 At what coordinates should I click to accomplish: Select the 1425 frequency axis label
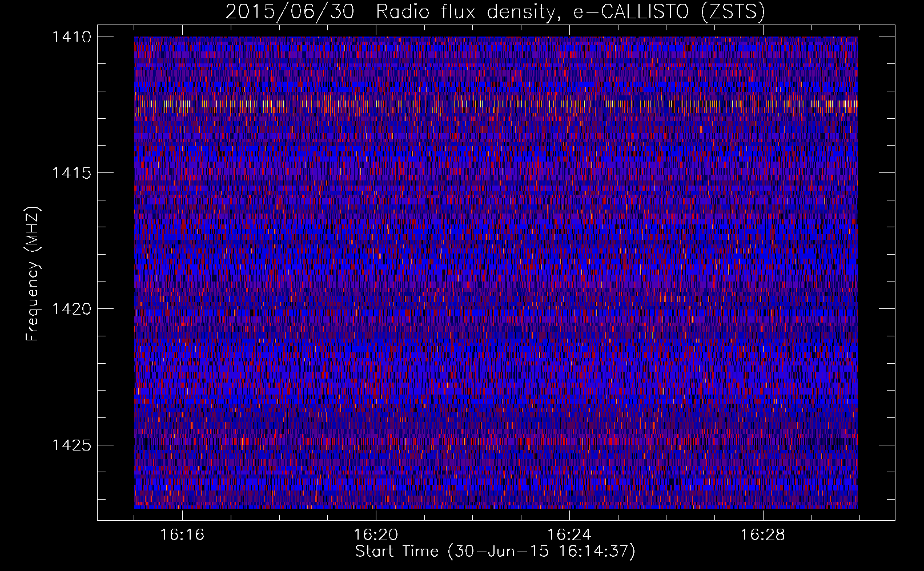click(x=71, y=445)
